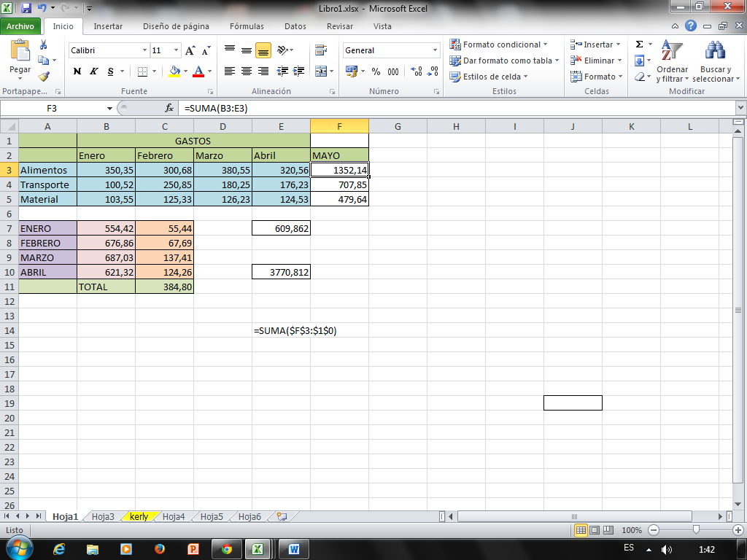Image resolution: width=747 pixels, height=560 pixels.
Task: Toggle bold formatting with the N button
Action: pyautogui.click(x=77, y=71)
